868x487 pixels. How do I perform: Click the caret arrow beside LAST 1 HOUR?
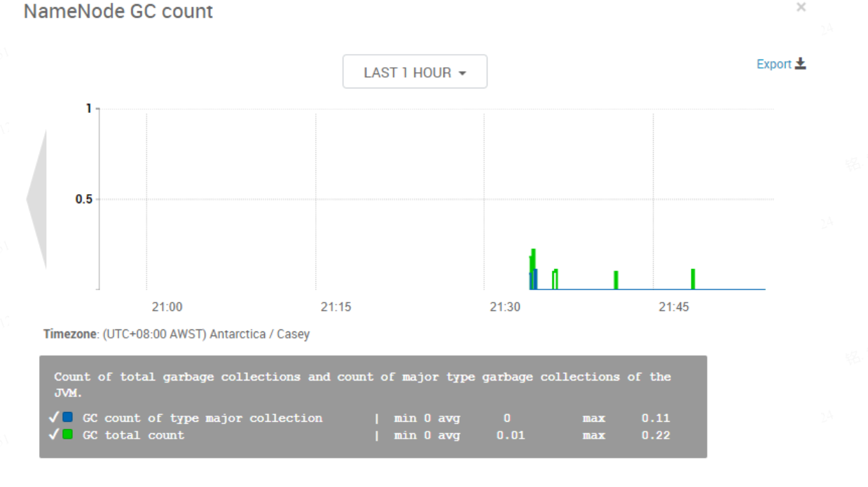click(462, 74)
